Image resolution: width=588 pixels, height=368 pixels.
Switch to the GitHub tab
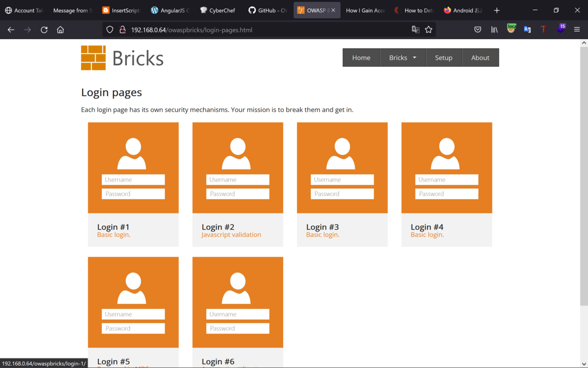tap(267, 10)
